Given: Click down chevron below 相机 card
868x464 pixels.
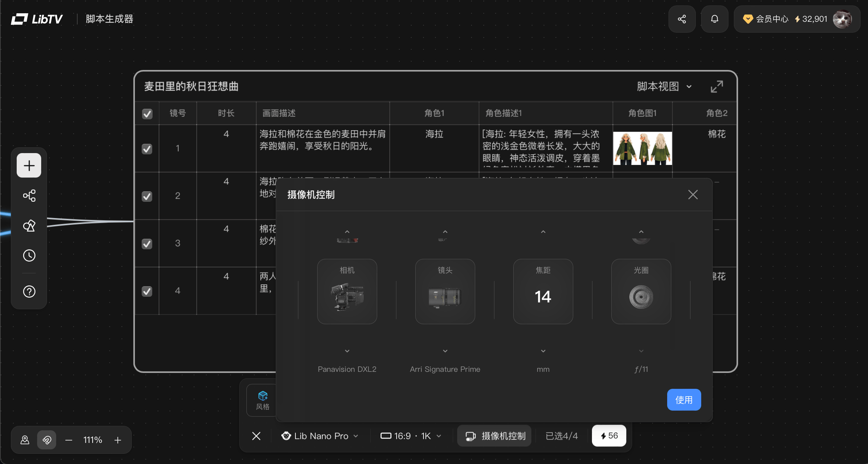Looking at the screenshot, I should (347, 351).
